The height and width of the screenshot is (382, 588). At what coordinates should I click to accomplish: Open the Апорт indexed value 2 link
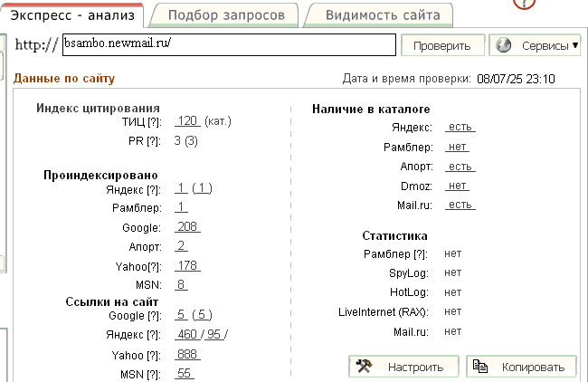pos(181,246)
